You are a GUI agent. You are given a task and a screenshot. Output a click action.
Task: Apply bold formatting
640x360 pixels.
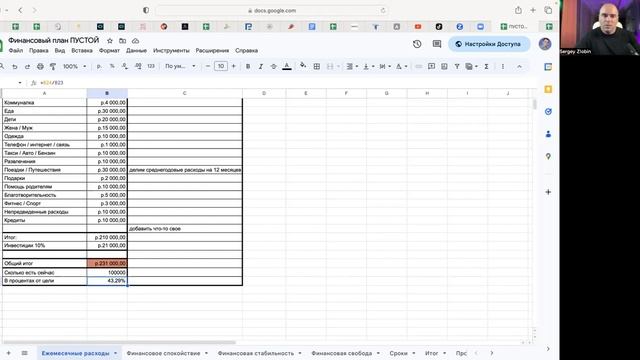[248, 67]
